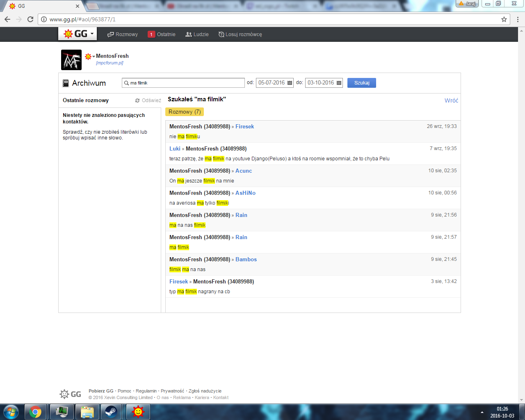This screenshot has width=525, height=420.
Task: Click Reklama footer link
Action: (x=182, y=397)
